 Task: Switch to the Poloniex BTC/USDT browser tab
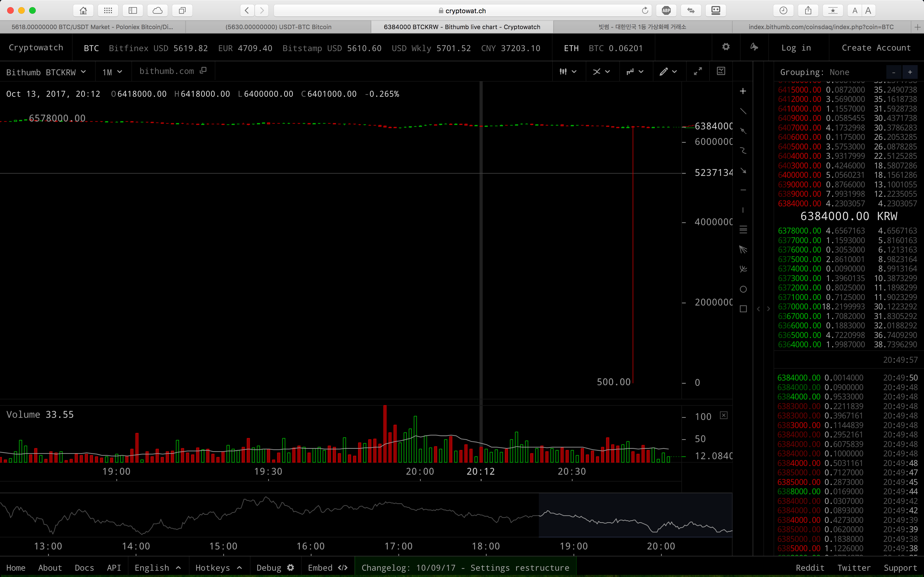click(x=92, y=27)
